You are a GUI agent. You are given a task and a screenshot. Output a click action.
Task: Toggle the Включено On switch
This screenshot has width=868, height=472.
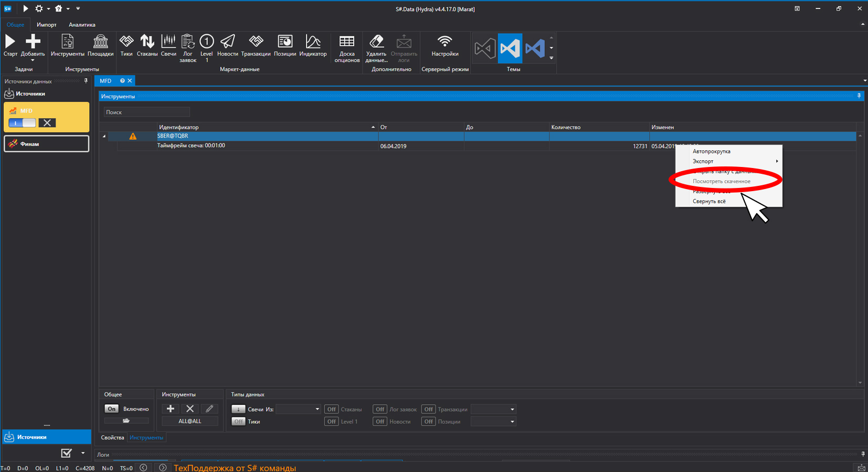[112, 409]
